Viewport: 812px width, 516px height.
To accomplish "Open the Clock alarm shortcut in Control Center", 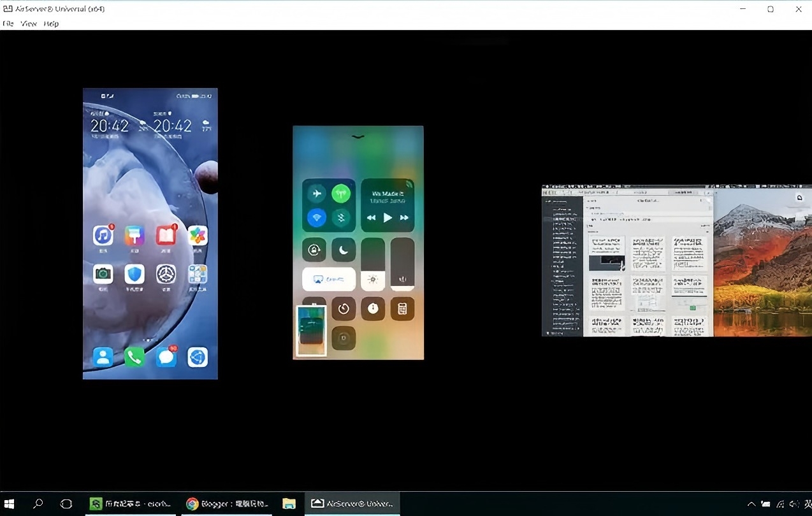I will coord(373,309).
